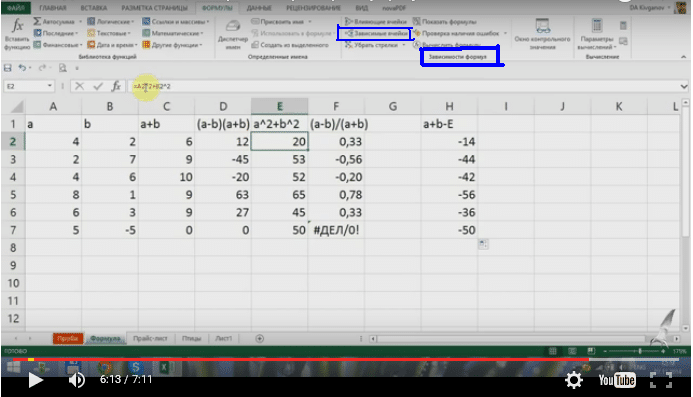Click Define Name (Присвоить имя)
The height and width of the screenshot is (397, 693).
pyautogui.click(x=281, y=21)
